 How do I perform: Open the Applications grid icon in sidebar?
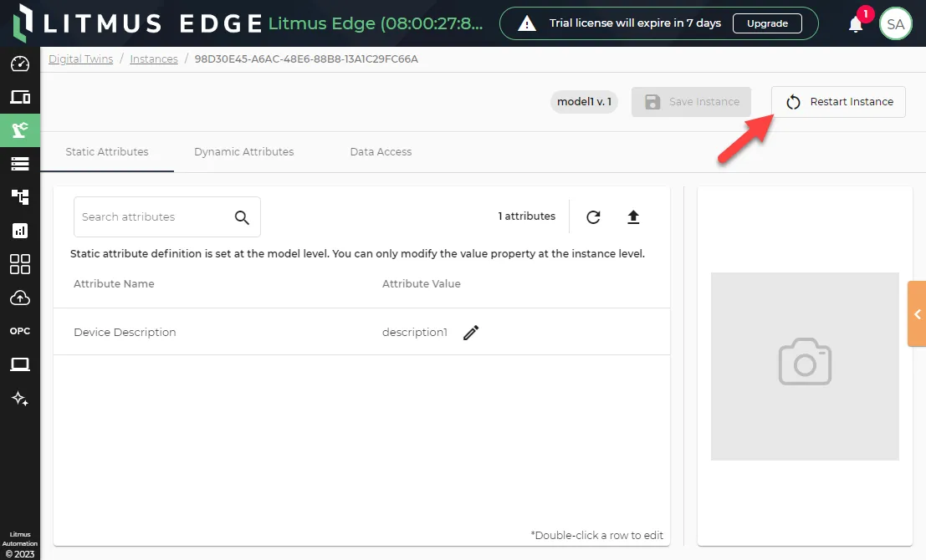pos(20,264)
